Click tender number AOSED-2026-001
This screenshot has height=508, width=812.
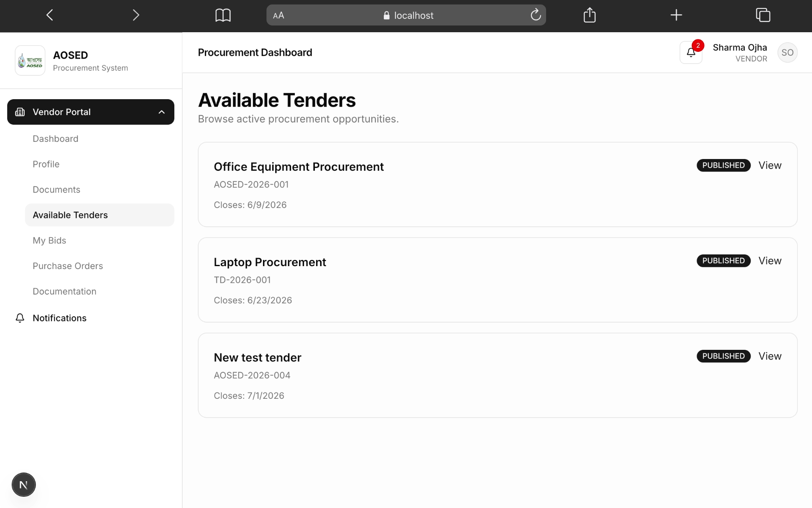(x=251, y=185)
